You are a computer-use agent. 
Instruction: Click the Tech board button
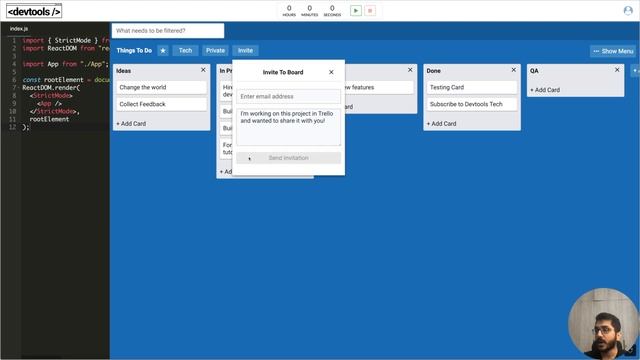pos(185,51)
